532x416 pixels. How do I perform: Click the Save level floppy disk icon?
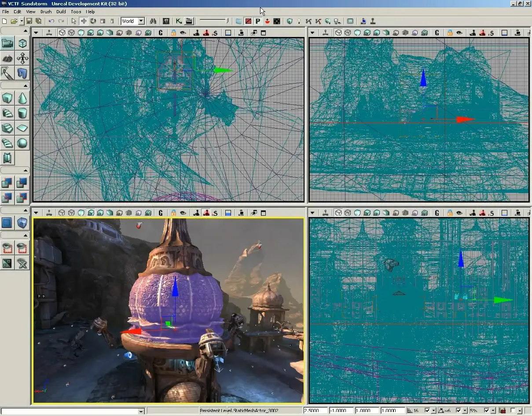point(29,21)
